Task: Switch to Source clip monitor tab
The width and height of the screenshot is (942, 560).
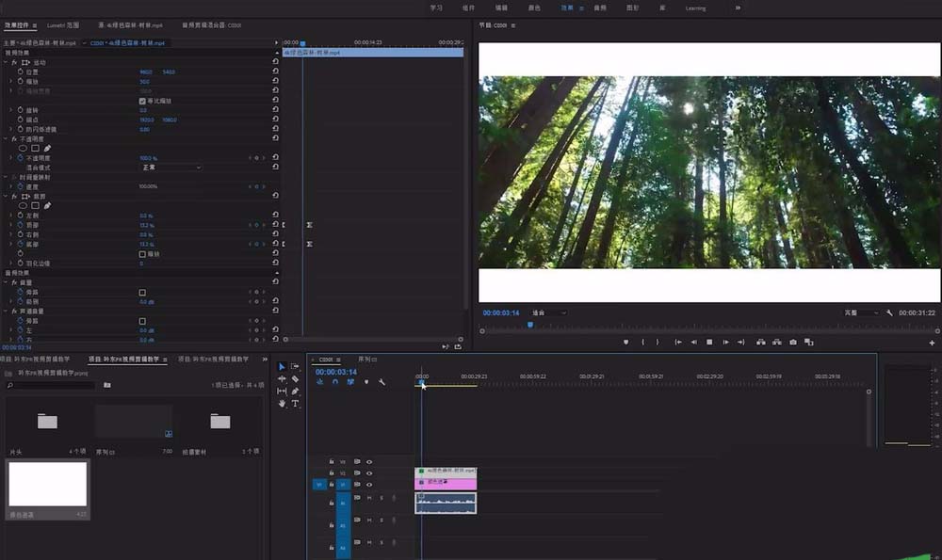Action: coord(130,25)
